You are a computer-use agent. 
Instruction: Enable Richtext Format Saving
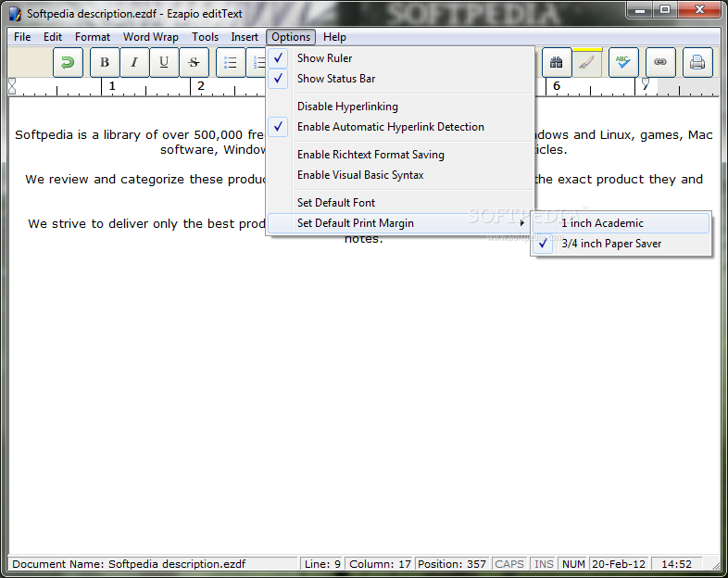tap(400, 155)
